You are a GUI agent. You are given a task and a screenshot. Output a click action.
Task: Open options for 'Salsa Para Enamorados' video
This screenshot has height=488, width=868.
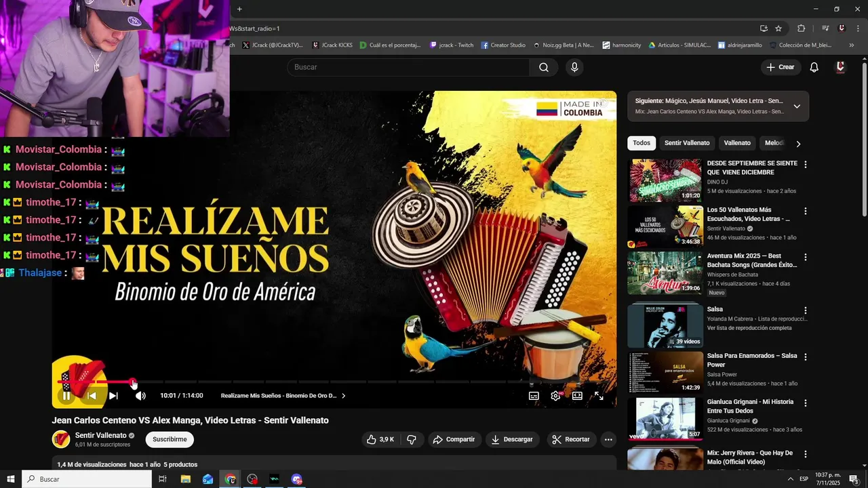[x=806, y=357]
